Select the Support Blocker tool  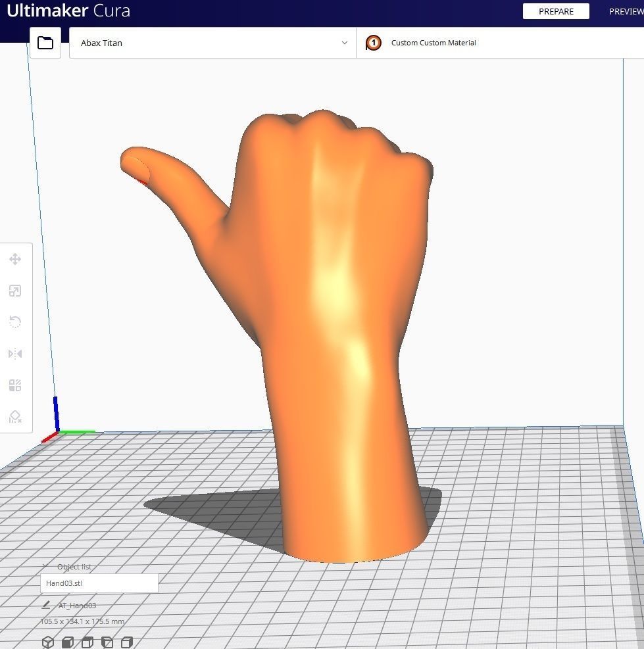[x=15, y=416]
